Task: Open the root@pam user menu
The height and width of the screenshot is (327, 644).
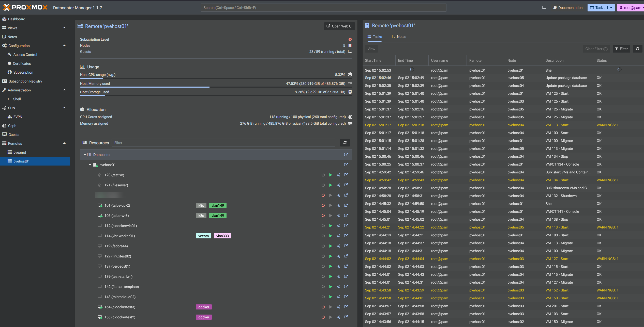Action: tap(631, 8)
